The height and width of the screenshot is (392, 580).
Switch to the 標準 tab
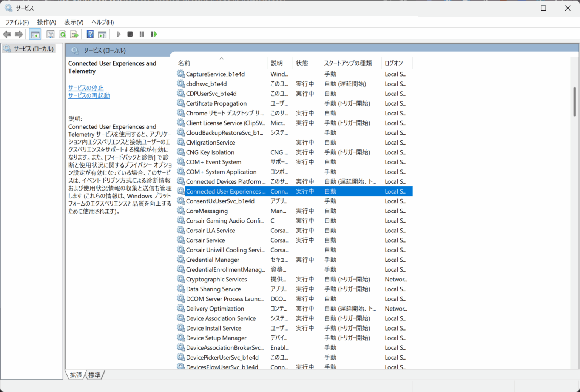pos(94,374)
